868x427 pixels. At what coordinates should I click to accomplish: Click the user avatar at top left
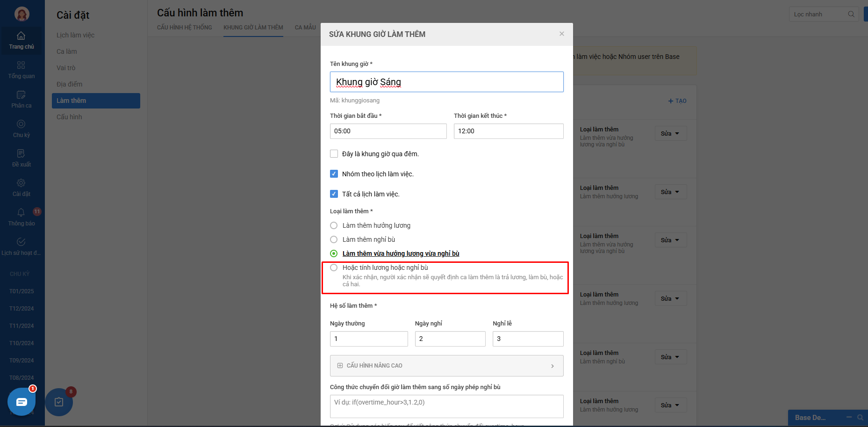pyautogui.click(x=22, y=14)
